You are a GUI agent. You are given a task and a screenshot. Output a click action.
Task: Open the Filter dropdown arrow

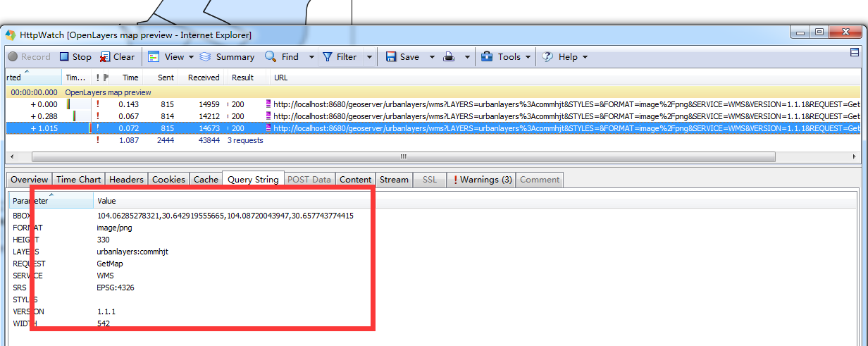click(369, 57)
